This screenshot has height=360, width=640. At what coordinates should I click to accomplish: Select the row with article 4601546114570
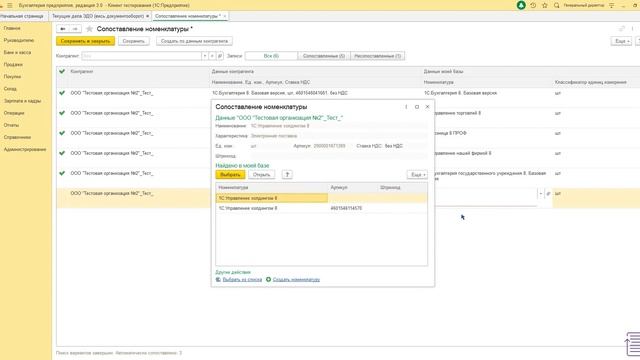tap(322, 208)
